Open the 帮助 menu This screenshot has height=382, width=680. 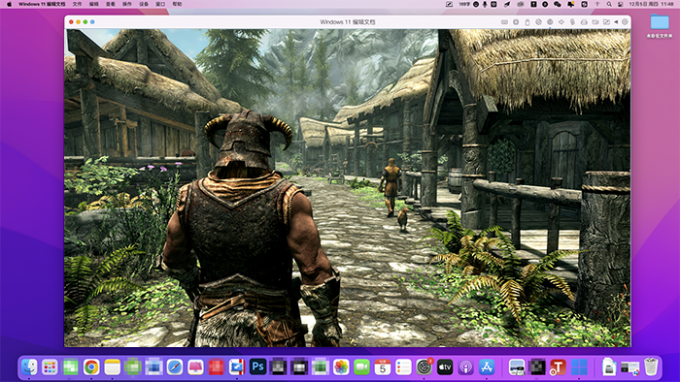point(177,4)
